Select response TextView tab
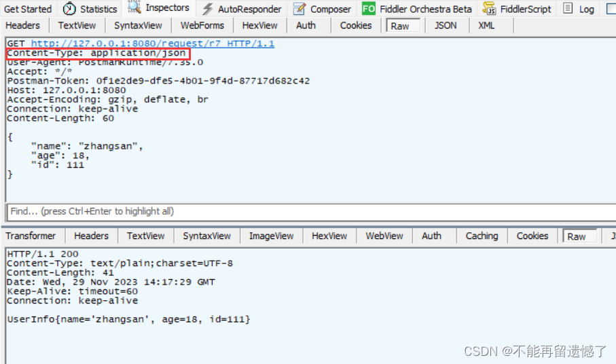616x364 pixels. coord(146,236)
